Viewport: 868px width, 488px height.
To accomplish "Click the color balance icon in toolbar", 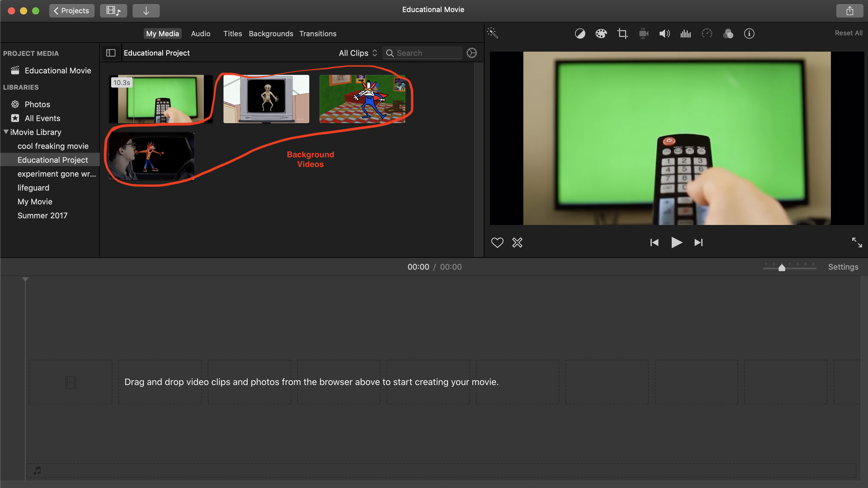I will (579, 33).
